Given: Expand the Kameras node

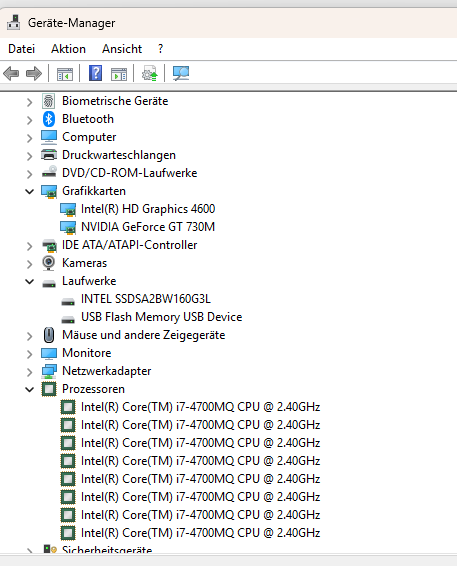Looking at the screenshot, I should point(30,264).
